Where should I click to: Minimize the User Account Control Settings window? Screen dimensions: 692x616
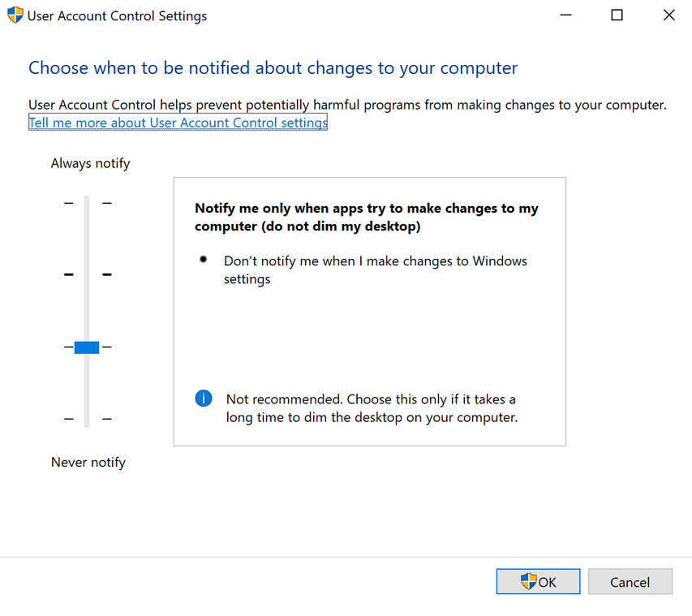click(x=565, y=15)
